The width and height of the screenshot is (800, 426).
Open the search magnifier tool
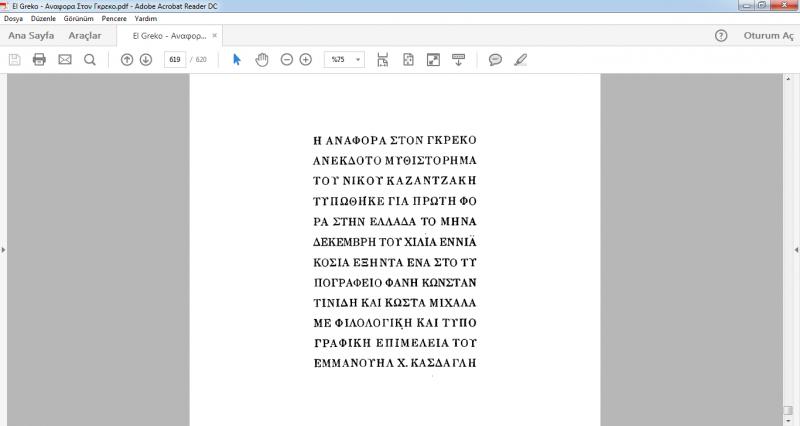(90, 60)
